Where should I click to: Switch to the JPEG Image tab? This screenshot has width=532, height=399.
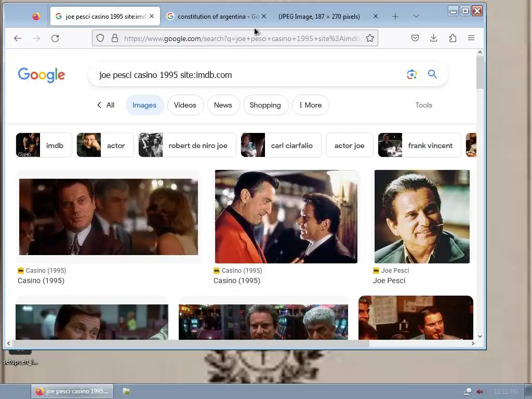328,16
